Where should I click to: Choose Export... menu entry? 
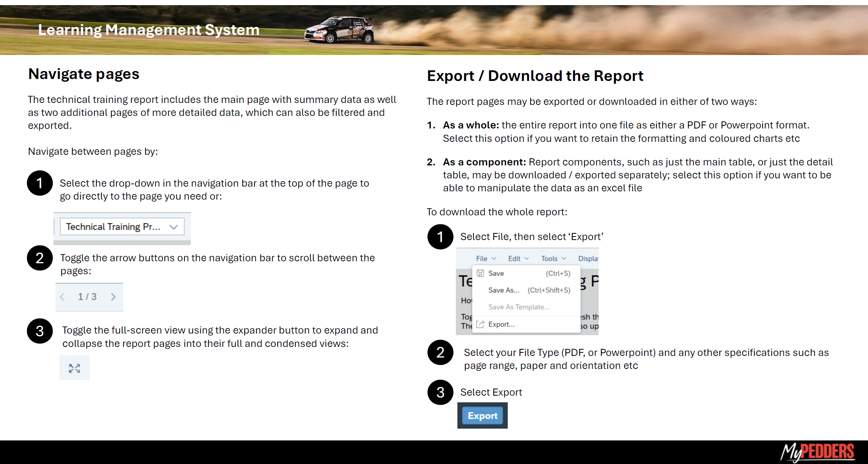tap(501, 325)
